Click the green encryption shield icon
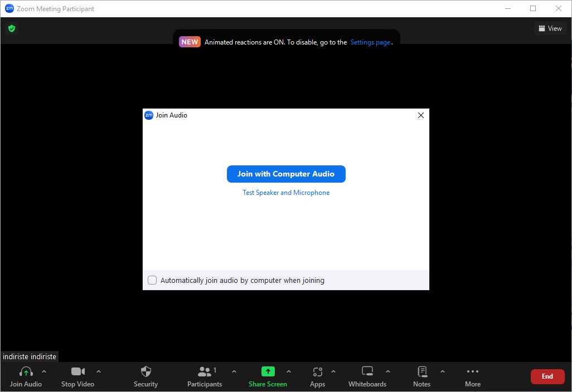The height and width of the screenshot is (392, 572). [x=12, y=28]
